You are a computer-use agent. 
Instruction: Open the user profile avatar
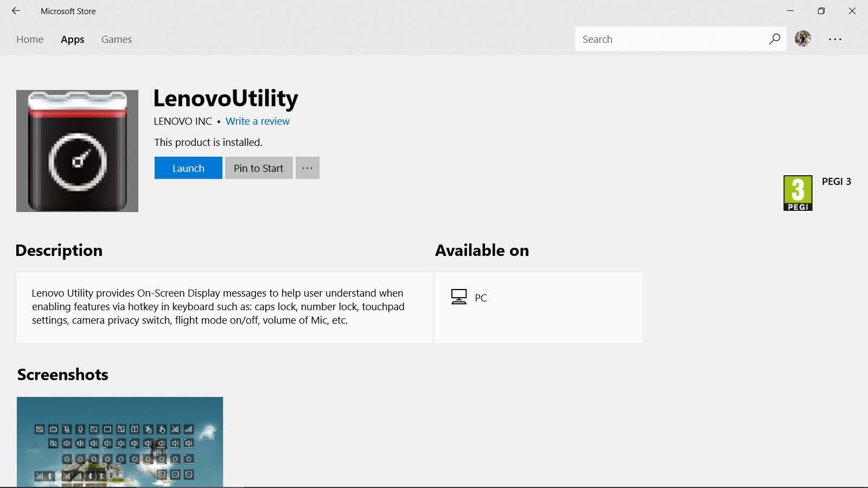[x=803, y=38]
